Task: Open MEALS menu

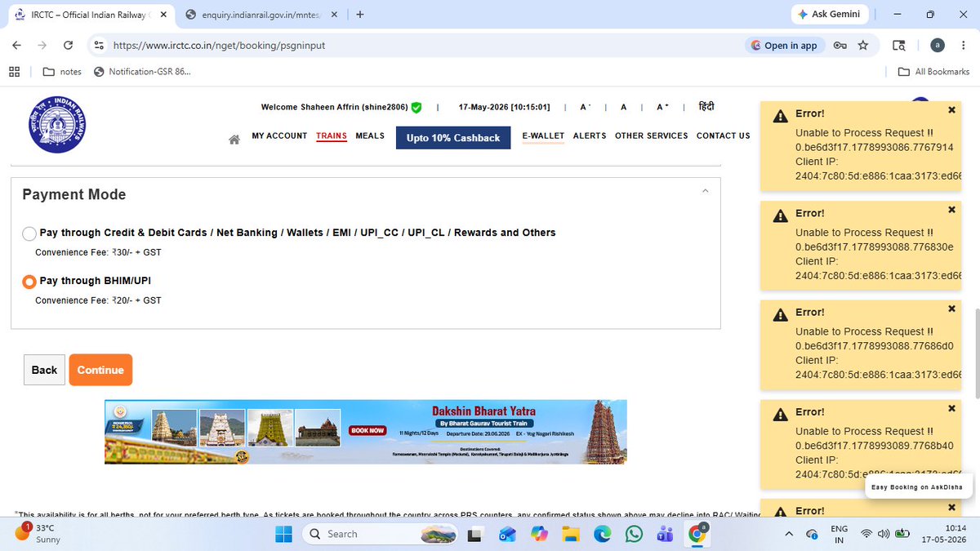Action: click(370, 136)
